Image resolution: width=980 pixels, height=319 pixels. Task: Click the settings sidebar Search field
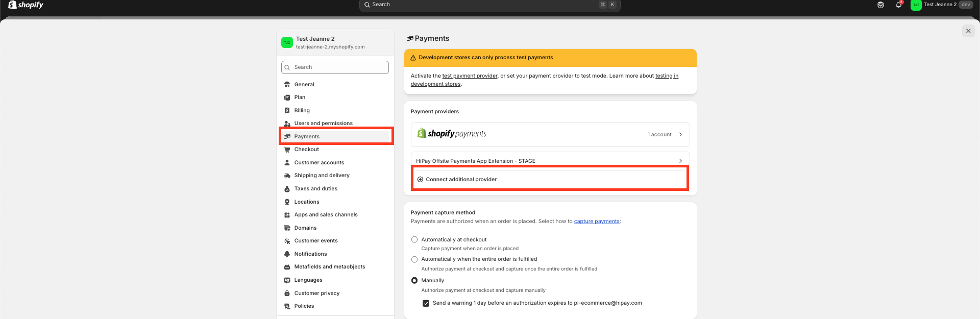[x=335, y=67]
